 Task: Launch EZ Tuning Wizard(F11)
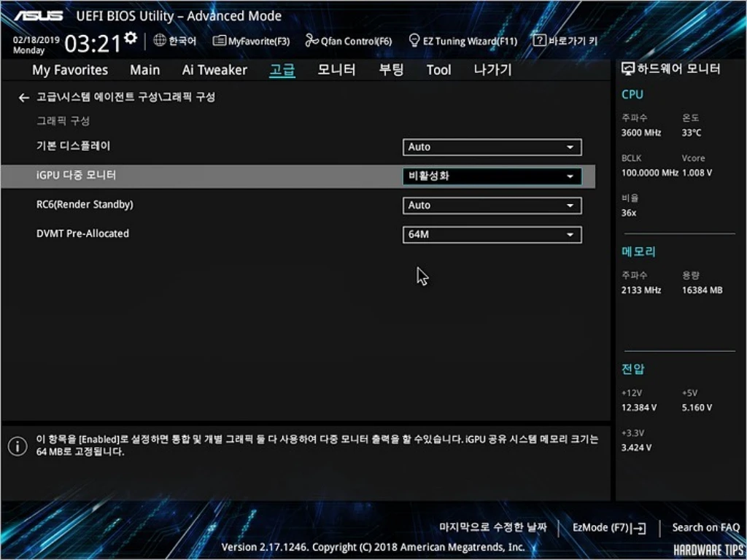coord(463,42)
